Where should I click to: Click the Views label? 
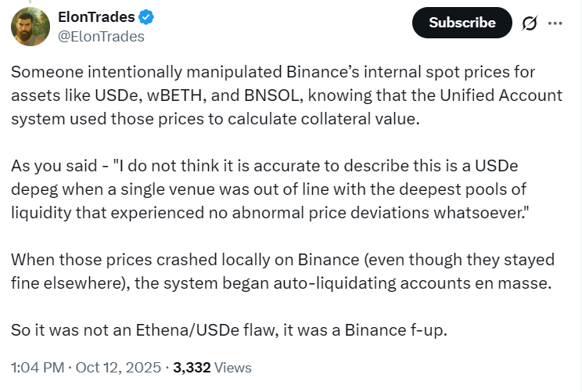click(233, 367)
